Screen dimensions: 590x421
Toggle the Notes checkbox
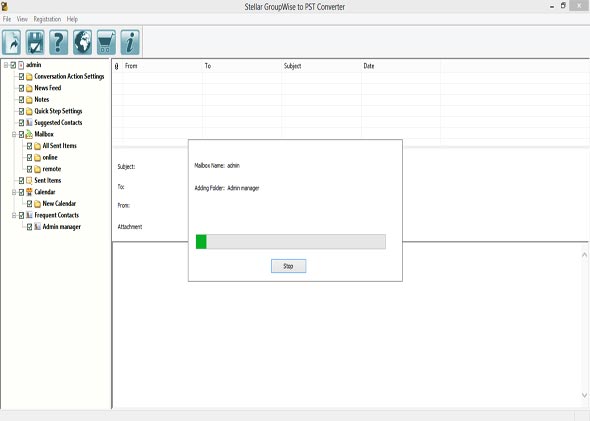[x=21, y=100]
